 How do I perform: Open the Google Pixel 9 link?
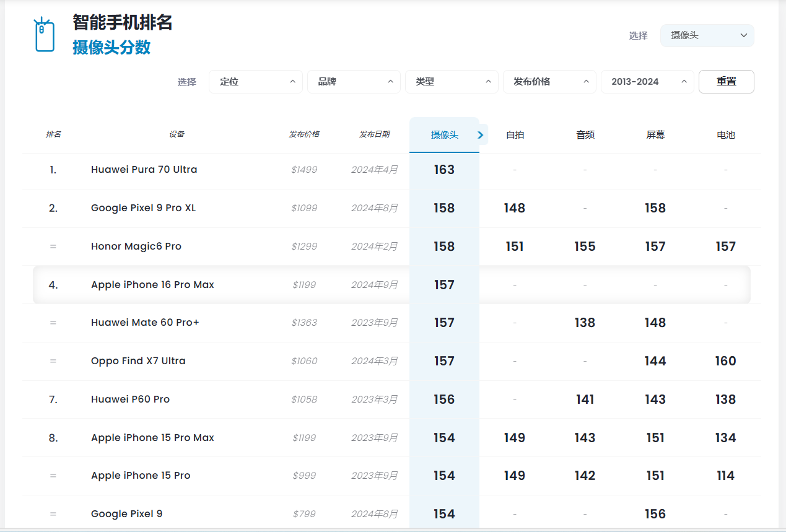click(x=126, y=514)
